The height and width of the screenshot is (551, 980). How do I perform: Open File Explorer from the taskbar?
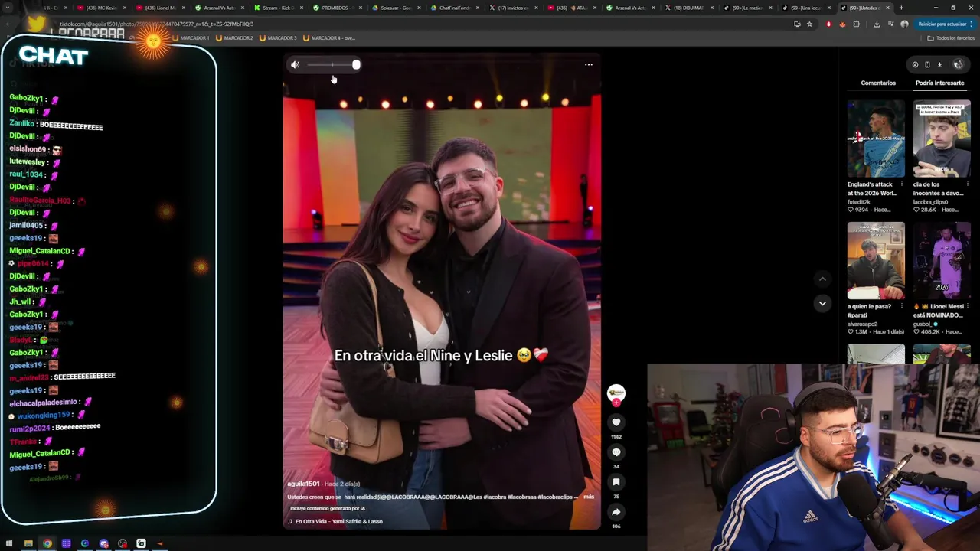28,543
